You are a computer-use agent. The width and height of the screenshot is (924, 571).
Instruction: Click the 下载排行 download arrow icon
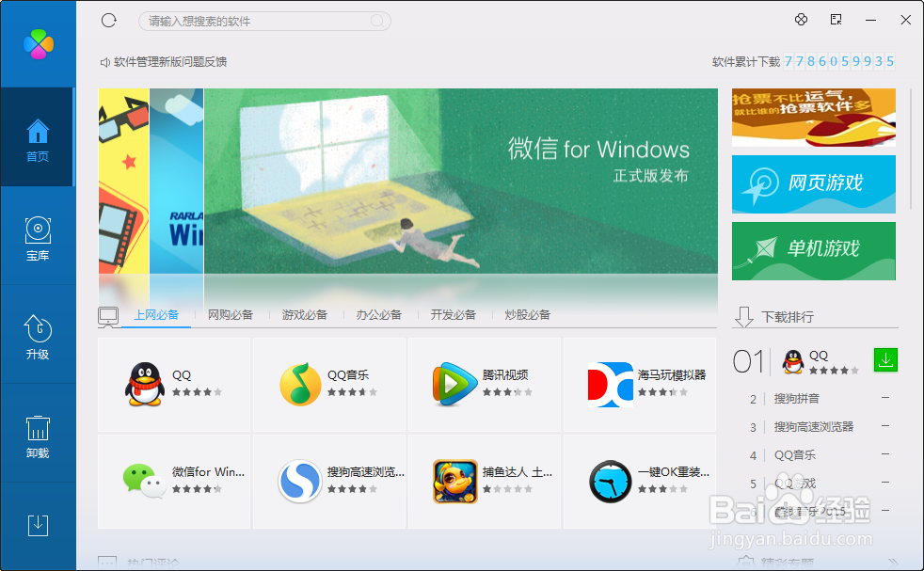point(743,316)
